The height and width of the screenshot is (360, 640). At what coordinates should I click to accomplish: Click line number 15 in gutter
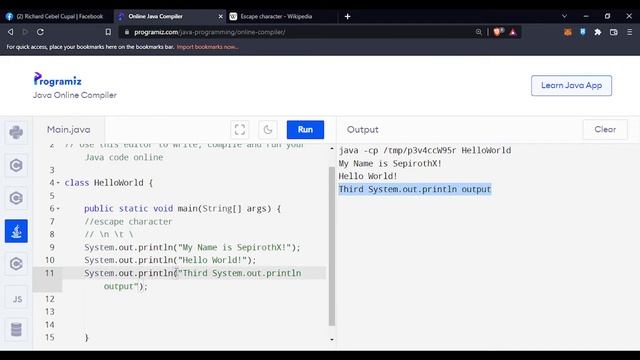50,338
